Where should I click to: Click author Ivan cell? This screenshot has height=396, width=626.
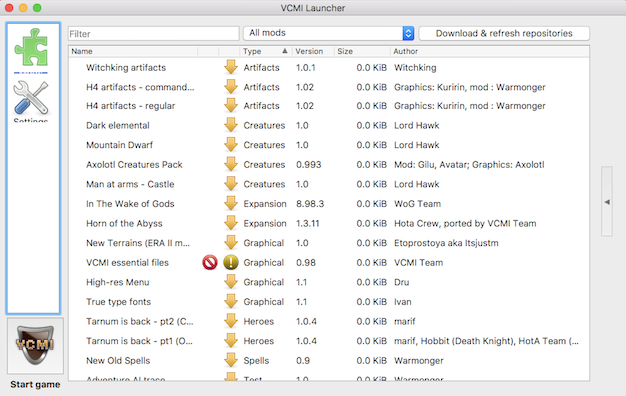coord(402,301)
